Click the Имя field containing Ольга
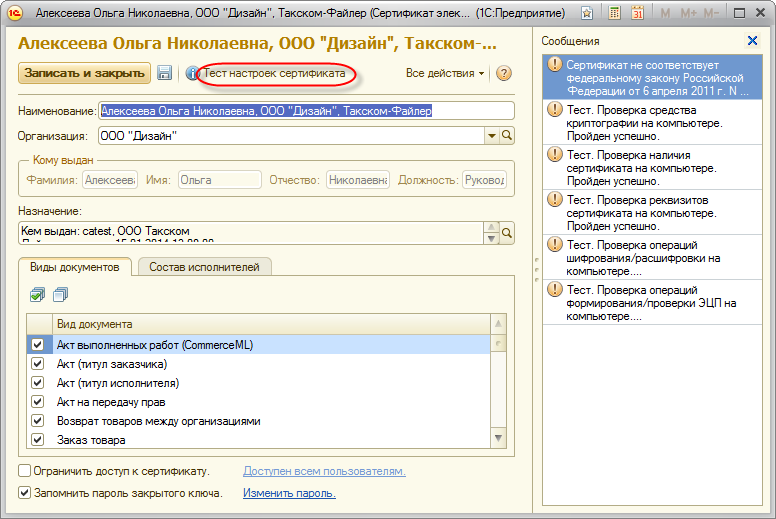The height and width of the screenshot is (519, 776). pos(219,180)
